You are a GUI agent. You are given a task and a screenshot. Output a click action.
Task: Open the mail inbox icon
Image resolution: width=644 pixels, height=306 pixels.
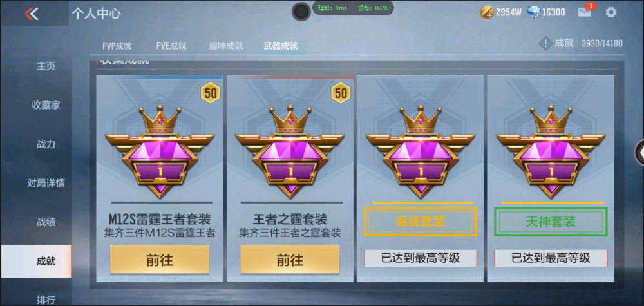tap(585, 12)
